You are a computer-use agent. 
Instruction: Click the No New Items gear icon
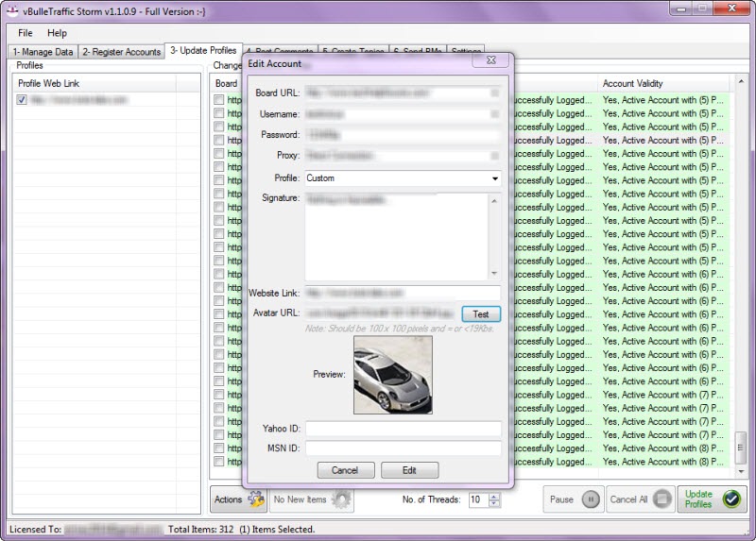[x=340, y=499]
